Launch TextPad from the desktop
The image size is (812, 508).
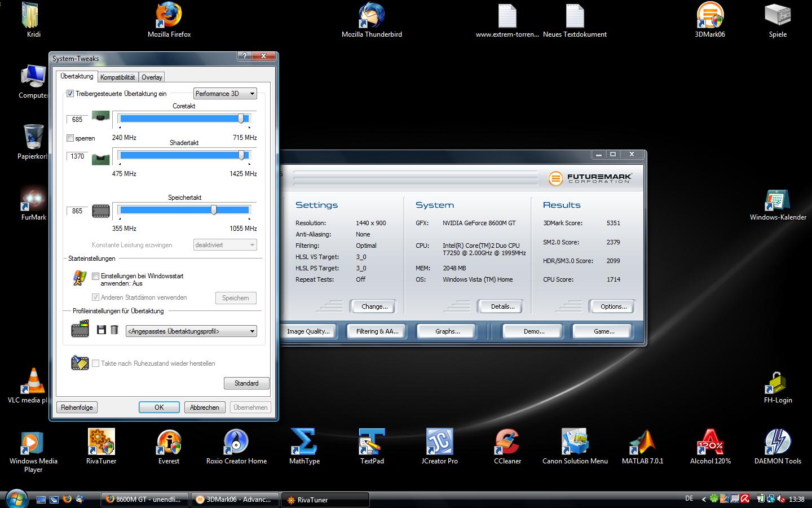pyautogui.click(x=372, y=446)
